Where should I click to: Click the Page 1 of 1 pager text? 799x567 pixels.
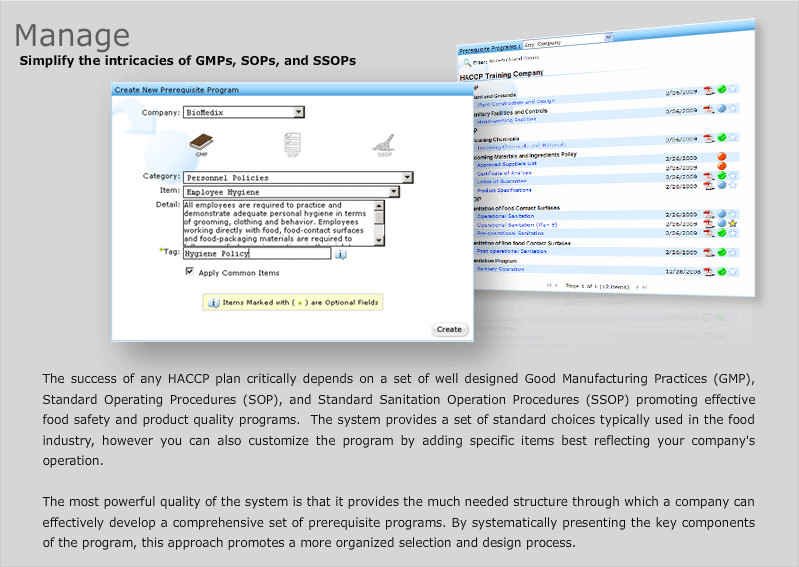pyautogui.click(x=597, y=286)
